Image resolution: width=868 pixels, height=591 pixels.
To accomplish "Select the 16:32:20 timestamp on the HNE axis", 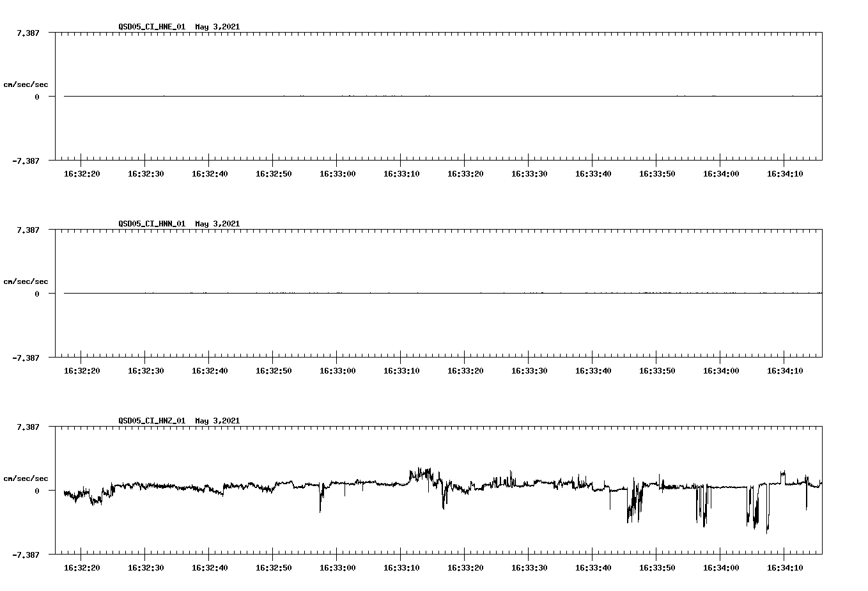I will point(81,172).
